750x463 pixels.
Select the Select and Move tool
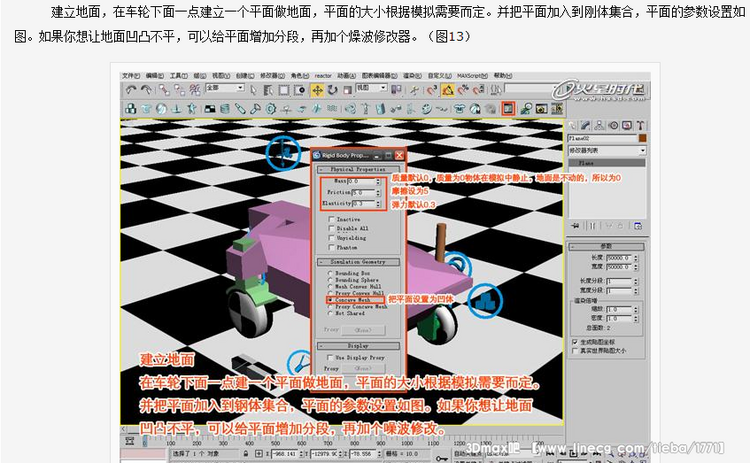pos(317,89)
